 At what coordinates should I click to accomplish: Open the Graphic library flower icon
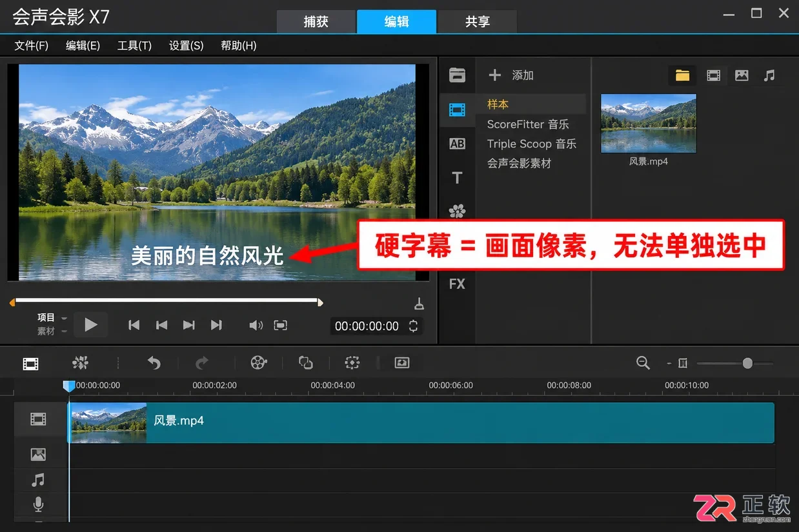[x=457, y=211]
